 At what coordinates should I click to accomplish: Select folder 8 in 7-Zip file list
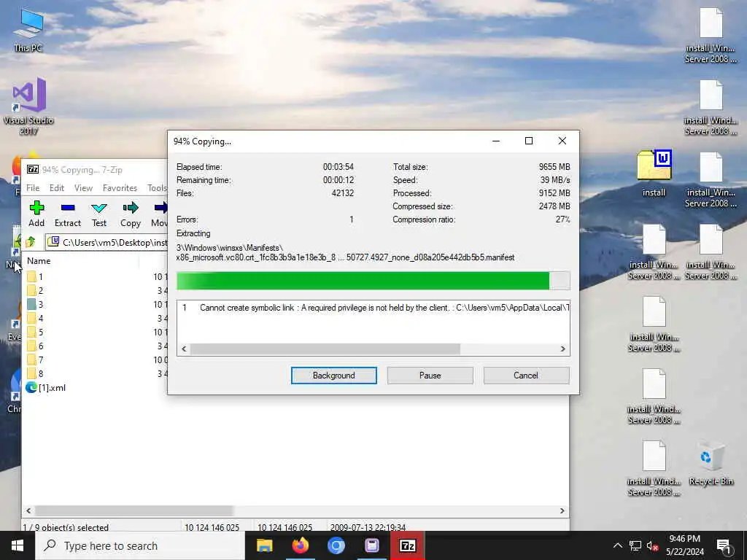(x=41, y=374)
